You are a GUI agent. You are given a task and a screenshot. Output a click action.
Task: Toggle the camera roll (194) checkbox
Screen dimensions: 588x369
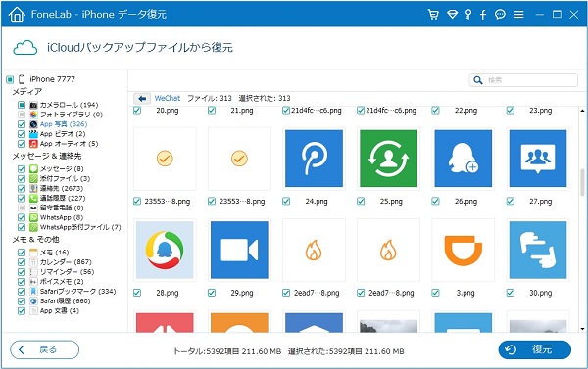click(x=22, y=105)
